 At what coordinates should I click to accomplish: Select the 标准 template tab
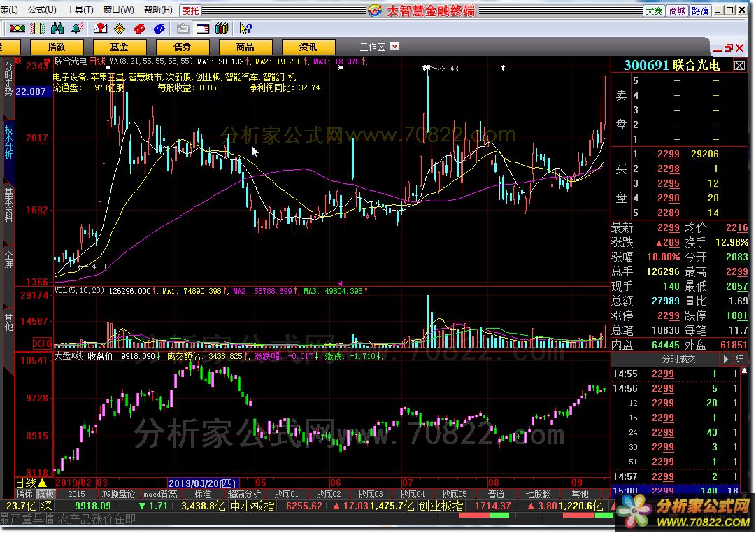[202, 494]
